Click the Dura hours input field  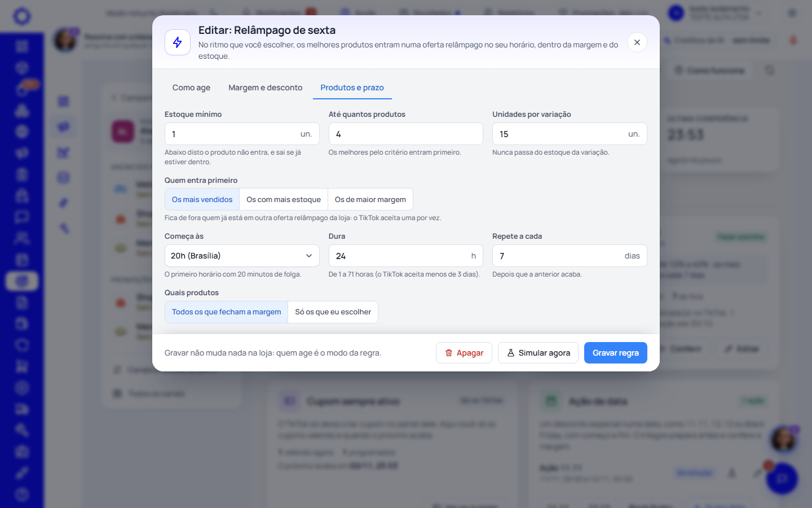406,256
